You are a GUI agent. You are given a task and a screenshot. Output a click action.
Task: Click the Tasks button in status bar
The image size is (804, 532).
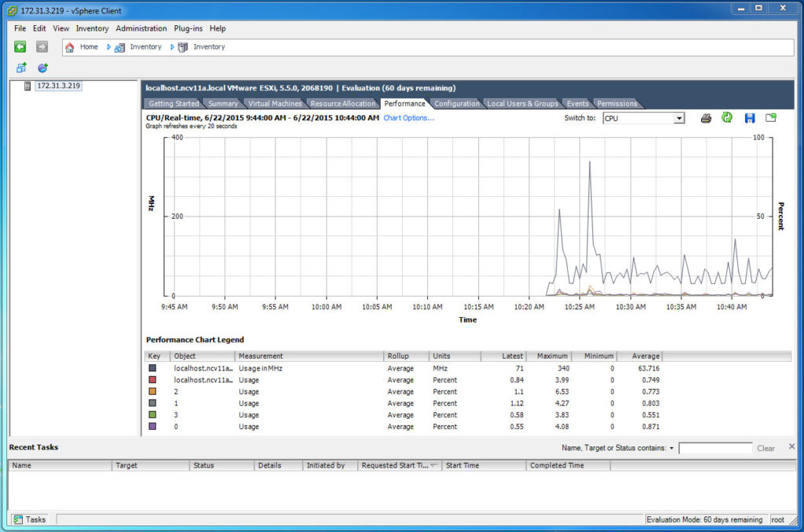coord(30,519)
